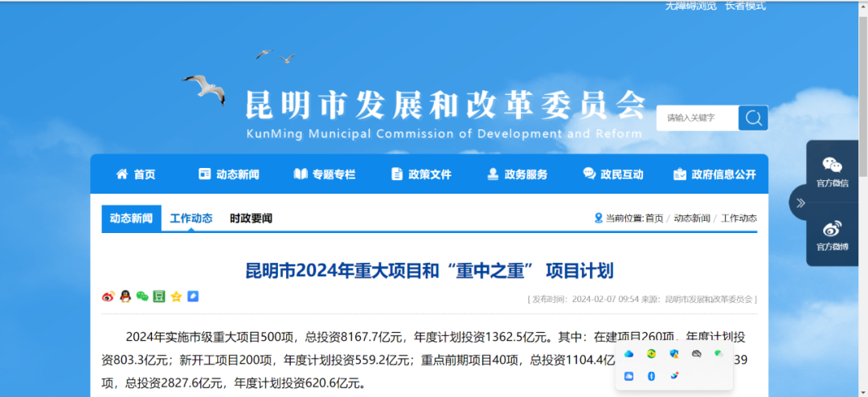Screen dimensions: 868x397
Task: Open 政民互动 navigation menu item
Action: [x=612, y=174]
